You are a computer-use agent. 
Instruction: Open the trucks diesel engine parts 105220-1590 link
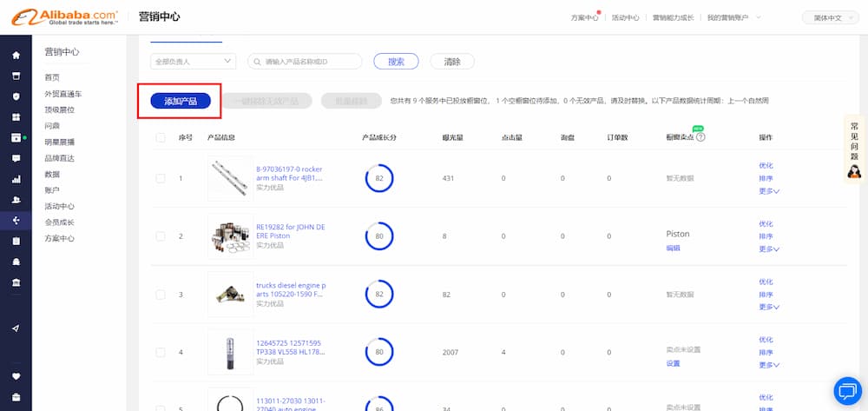coord(291,289)
